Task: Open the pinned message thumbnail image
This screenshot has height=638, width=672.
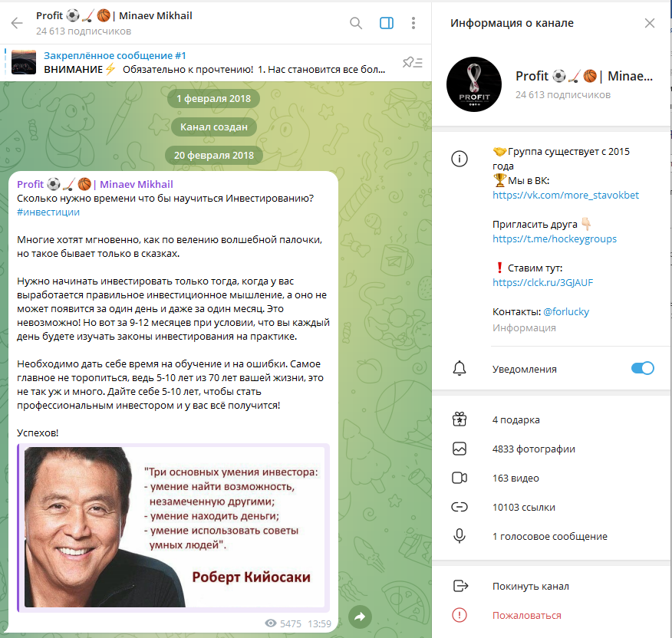Action: [24, 62]
